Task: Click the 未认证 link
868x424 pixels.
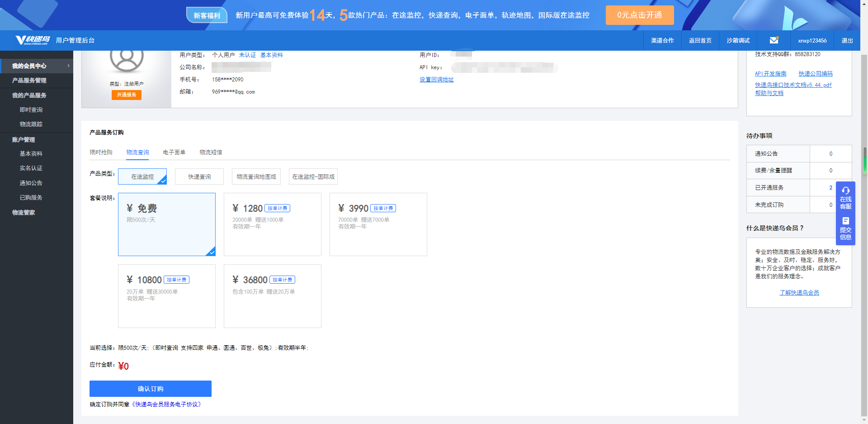Action: 247,55
